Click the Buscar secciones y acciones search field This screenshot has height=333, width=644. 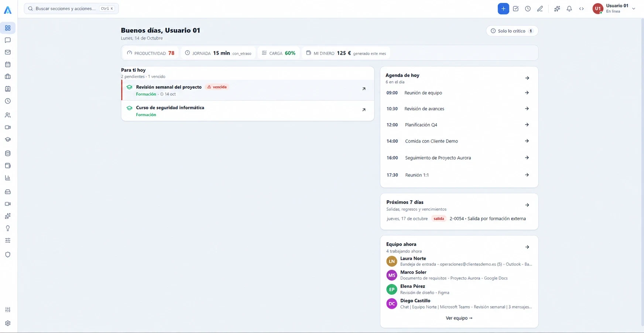click(x=71, y=8)
